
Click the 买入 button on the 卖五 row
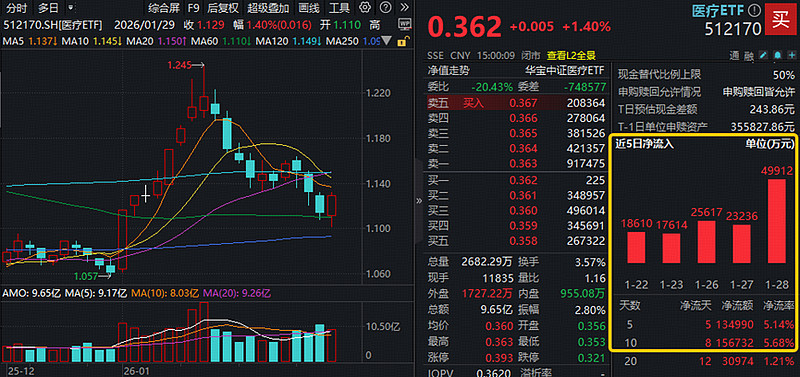click(473, 103)
